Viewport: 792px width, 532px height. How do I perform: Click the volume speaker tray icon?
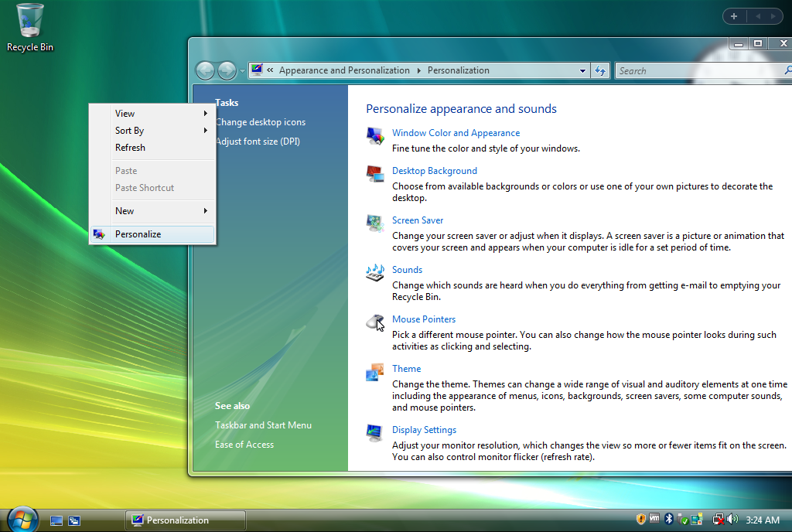(733, 519)
